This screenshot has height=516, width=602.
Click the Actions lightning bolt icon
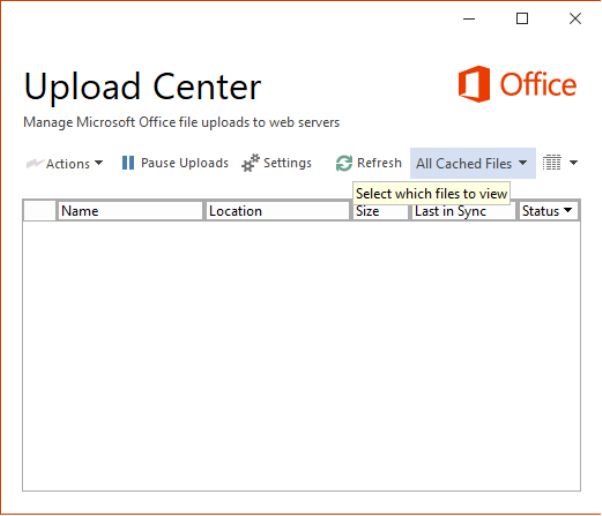(34, 164)
